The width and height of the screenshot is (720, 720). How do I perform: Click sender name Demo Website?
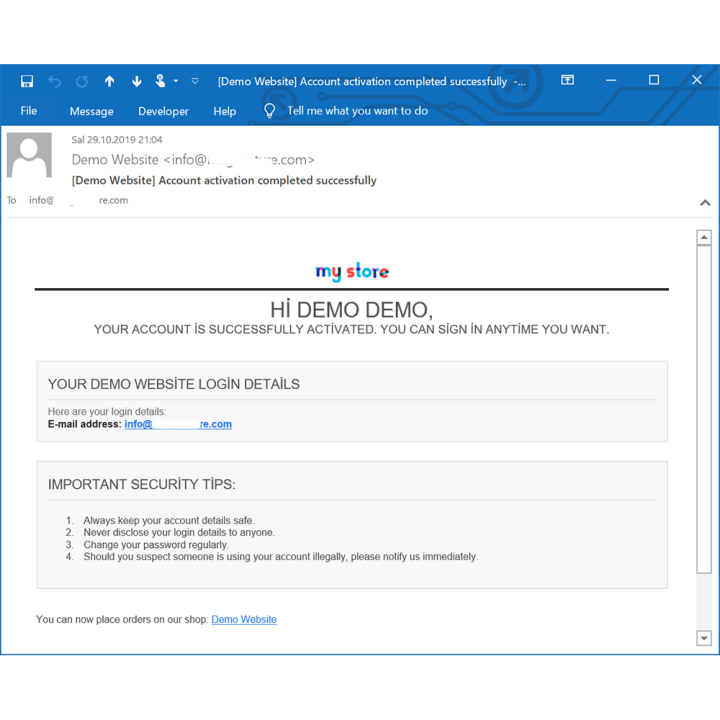tap(115, 160)
